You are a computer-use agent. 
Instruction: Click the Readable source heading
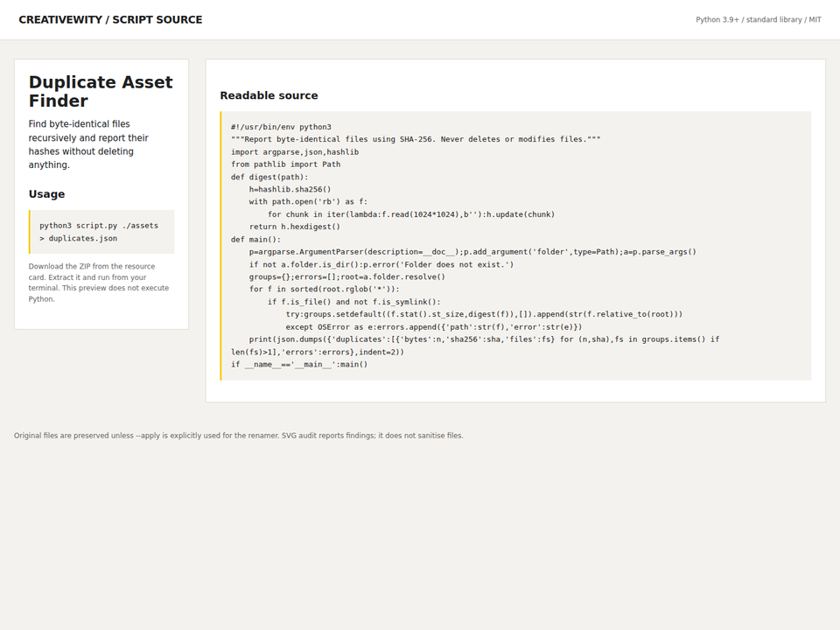click(x=269, y=95)
